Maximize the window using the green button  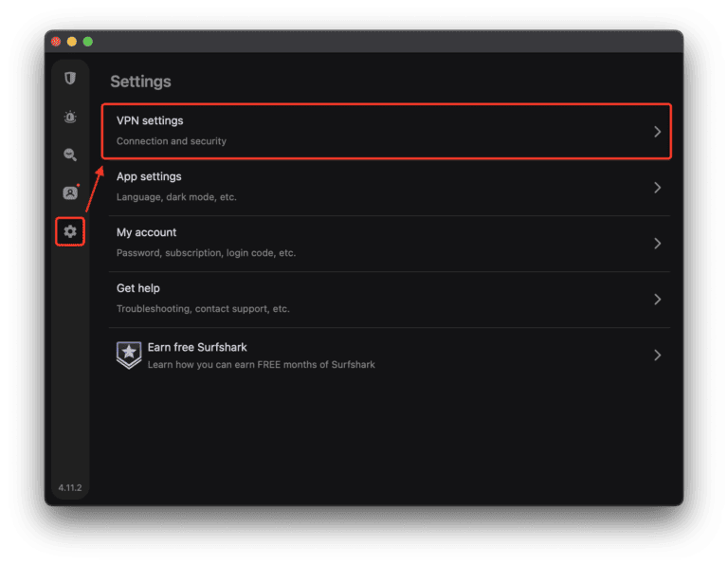[88, 42]
